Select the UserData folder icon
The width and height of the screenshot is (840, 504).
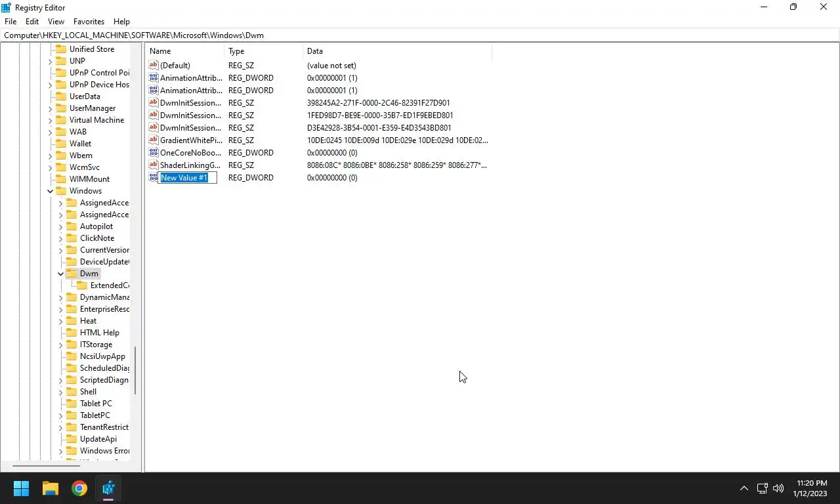(x=61, y=96)
